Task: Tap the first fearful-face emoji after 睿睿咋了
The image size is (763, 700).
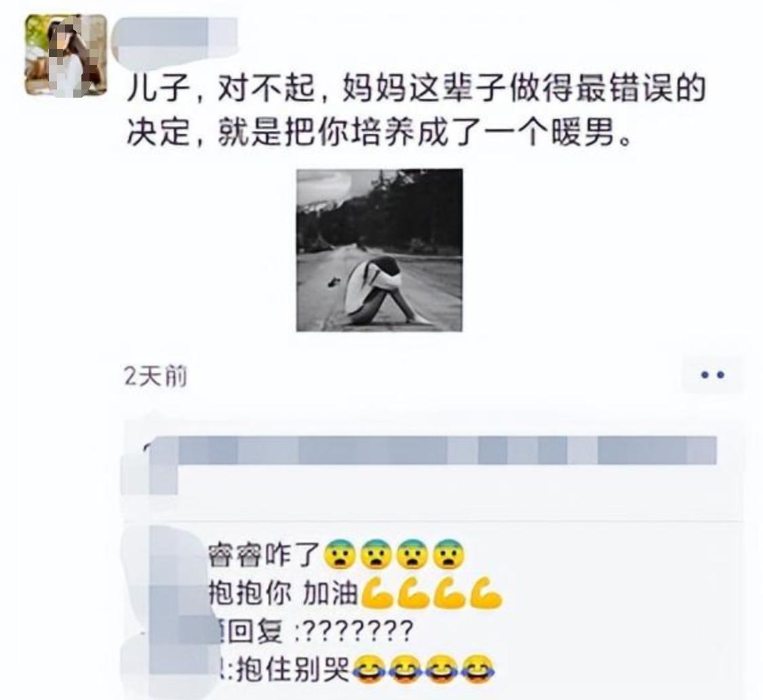Action: point(340,555)
